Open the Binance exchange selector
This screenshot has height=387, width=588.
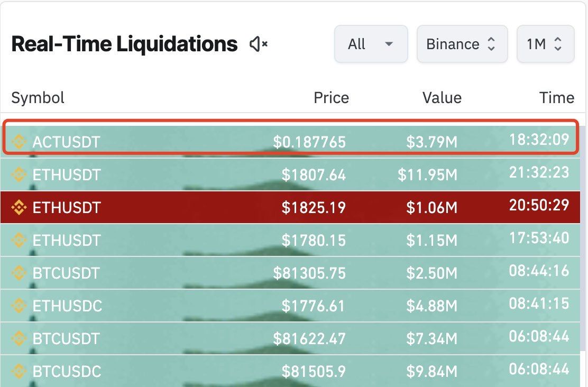tap(462, 44)
